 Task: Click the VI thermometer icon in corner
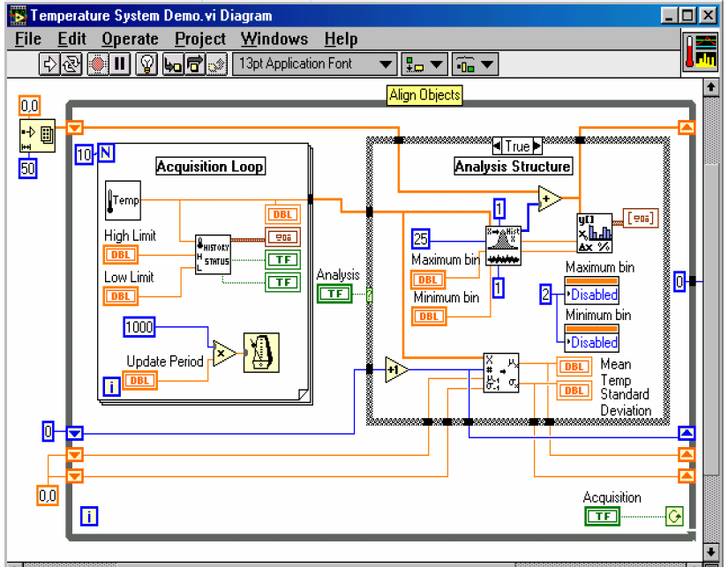point(701,51)
